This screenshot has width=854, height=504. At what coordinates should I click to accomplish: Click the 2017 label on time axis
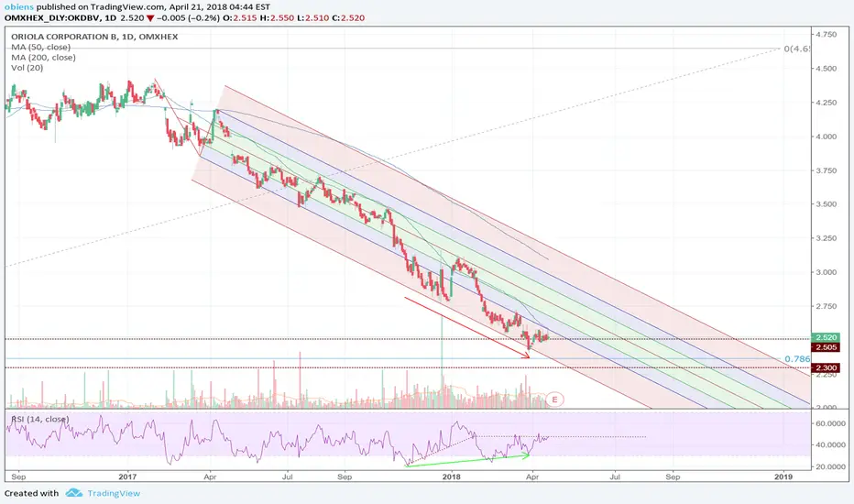tap(127, 477)
